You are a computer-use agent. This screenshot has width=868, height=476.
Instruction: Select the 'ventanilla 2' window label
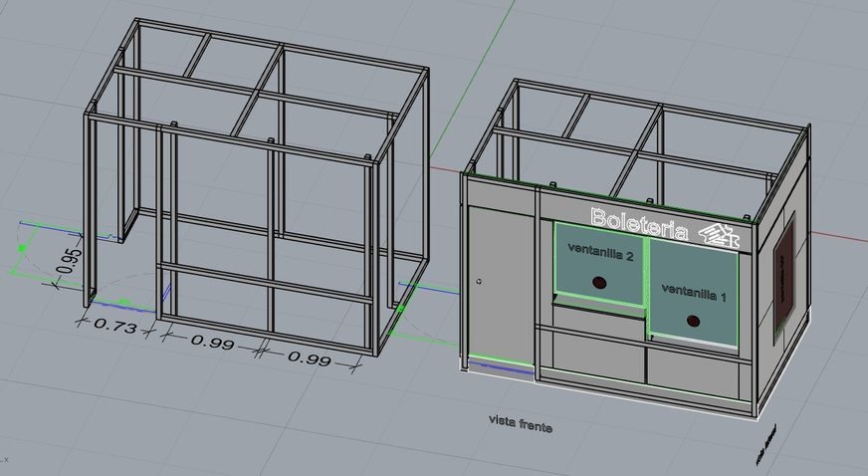[600, 252]
